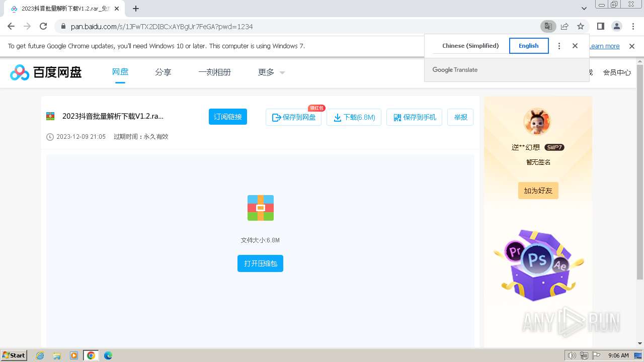The image size is (644, 362).
Task: Select Chinese (Simplified) in translate popup
Action: [x=470, y=46]
